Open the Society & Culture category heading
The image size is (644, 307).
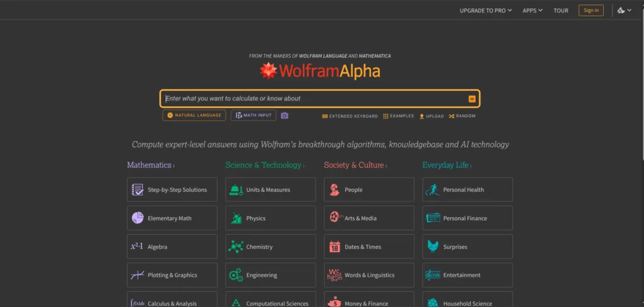coord(355,165)
